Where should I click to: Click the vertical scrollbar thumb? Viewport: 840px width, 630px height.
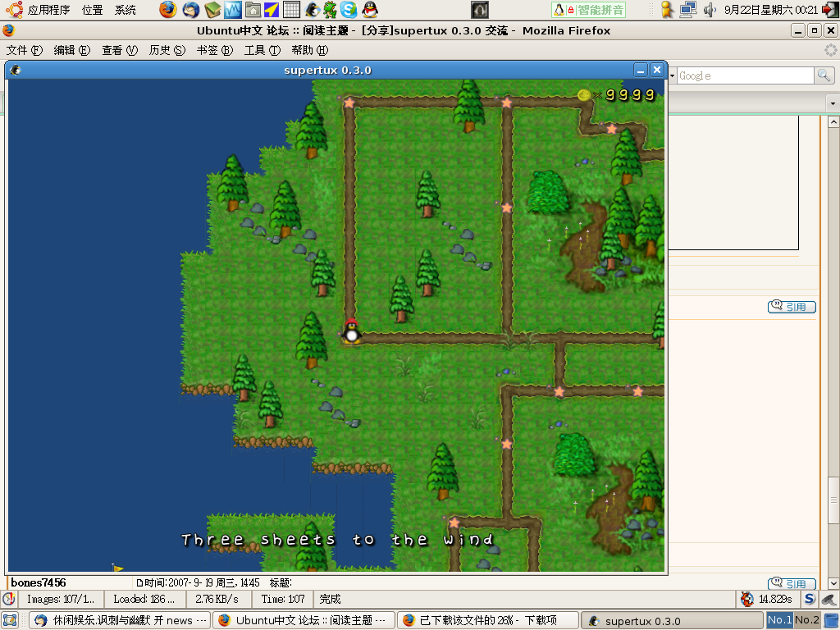pyautogui.click(x=833, y=500)
